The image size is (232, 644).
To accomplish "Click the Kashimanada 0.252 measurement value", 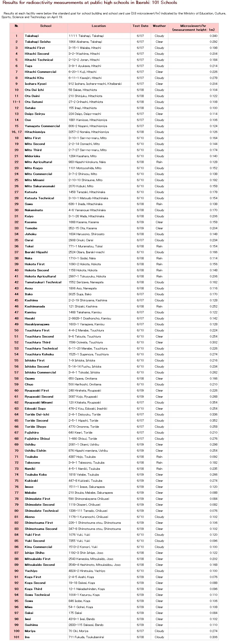I will 213,306.
